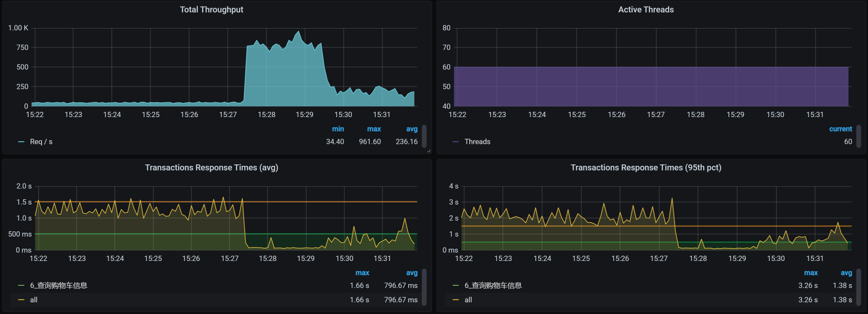Click the Req / s legend color line
This screenshot has width=868, height=314.
(21, 142)
